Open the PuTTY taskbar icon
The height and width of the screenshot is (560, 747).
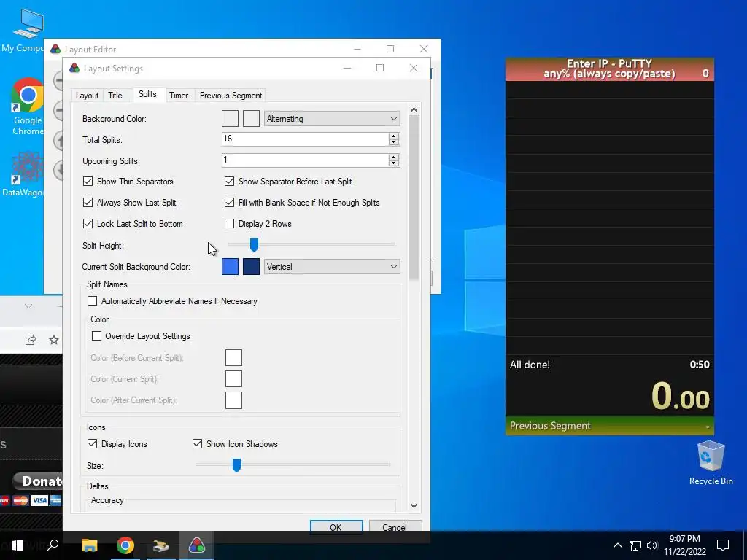point(161,545)
